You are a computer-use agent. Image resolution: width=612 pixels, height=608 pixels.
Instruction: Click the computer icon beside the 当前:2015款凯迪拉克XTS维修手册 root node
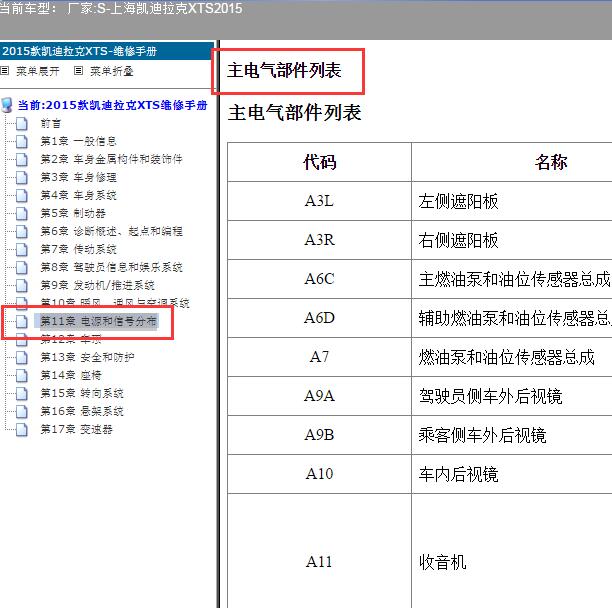point(7,105)
